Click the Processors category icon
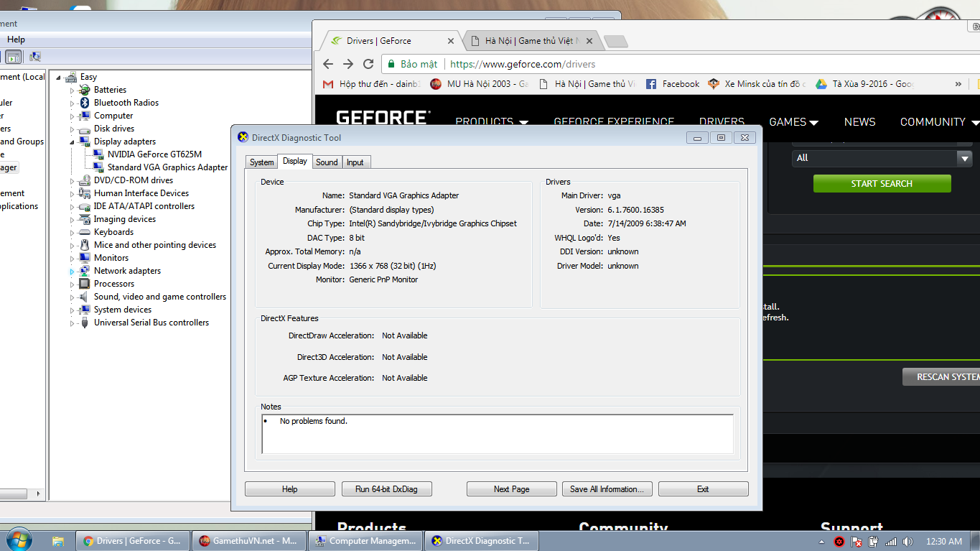 (x=85, y=284)
